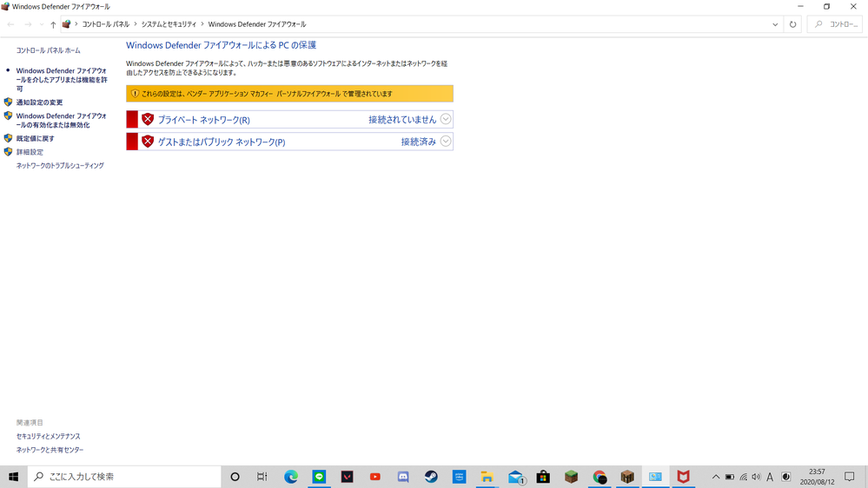868x488 pixels.
Task: Open 通知設定の変更 link
Action: [x=39, y=102]
